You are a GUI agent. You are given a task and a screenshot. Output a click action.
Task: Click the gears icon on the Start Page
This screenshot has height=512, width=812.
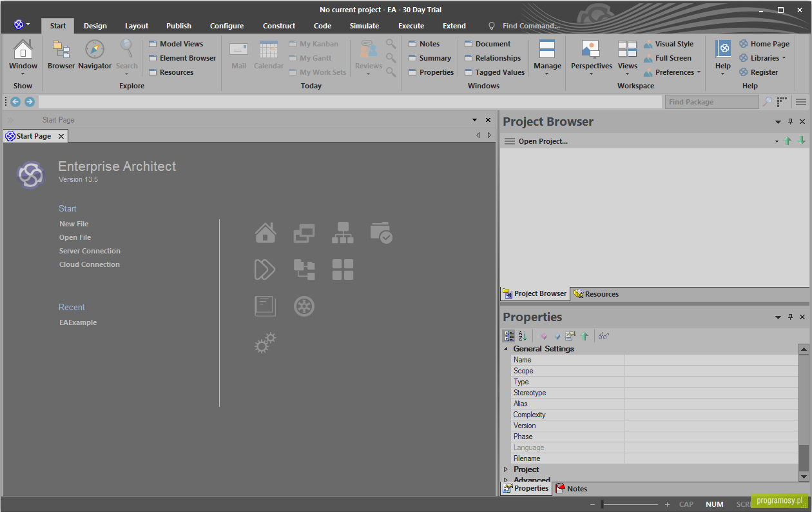(266, 343)
